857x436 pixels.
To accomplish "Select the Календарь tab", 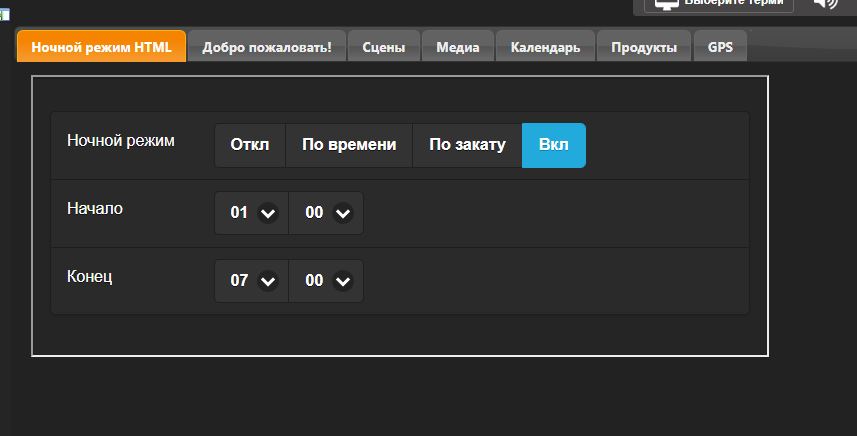I will coord(545,46).
